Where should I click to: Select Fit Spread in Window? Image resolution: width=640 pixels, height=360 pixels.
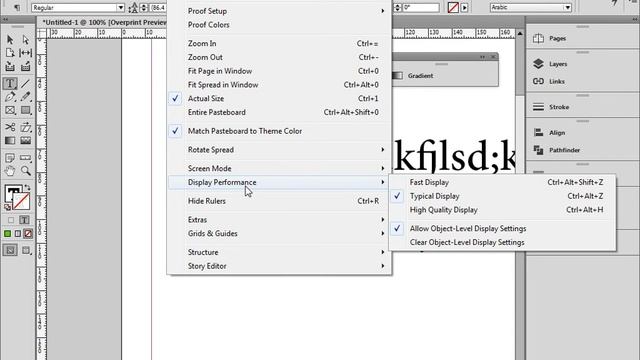point(279,85)
